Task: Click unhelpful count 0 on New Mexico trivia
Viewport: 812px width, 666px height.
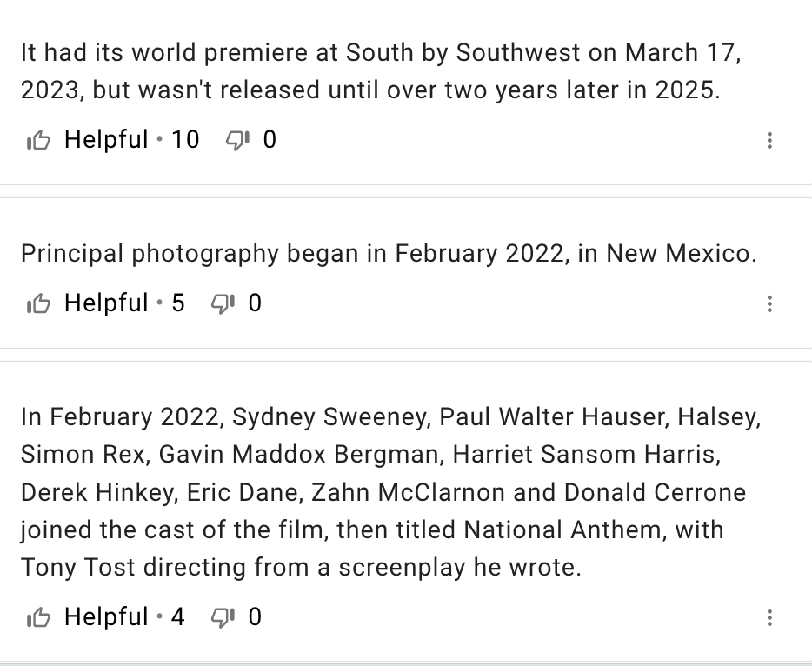Action: 255,303
